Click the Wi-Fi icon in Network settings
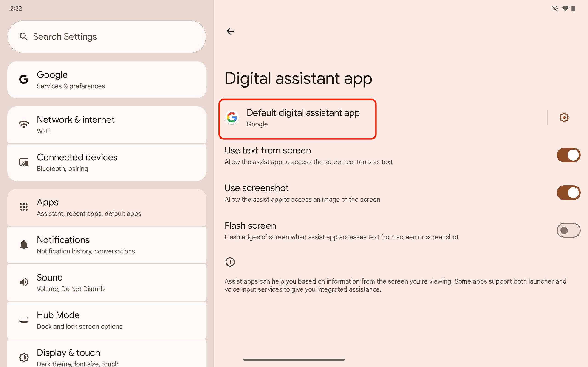588x367 pixels. (x=24, y=124)
